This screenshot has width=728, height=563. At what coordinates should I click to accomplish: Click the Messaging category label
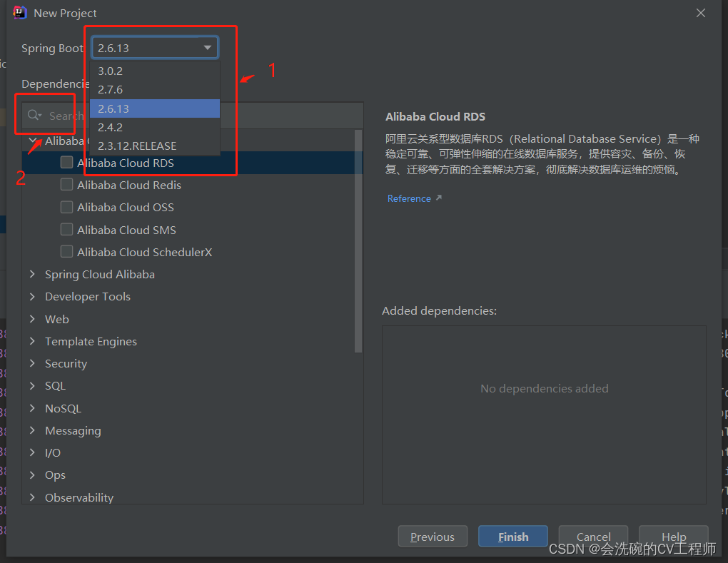pyautogui.click(x=73, y=431)
